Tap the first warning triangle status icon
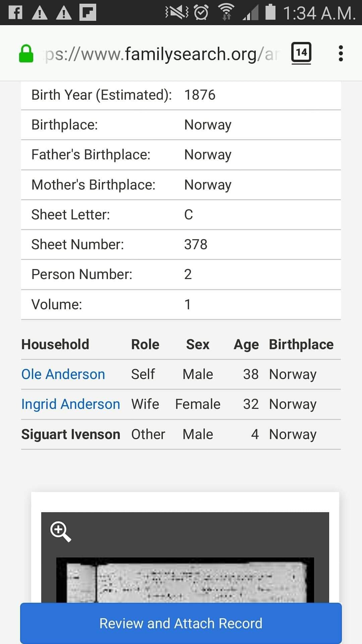The width and height of the screenshot is (362, 644). 40,13
